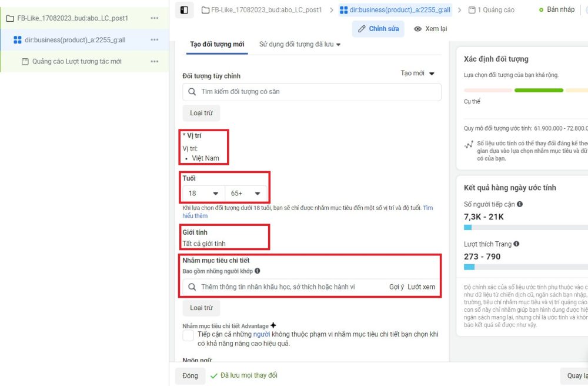Click the campaign folder icon in left tree

tap(10, 18)
